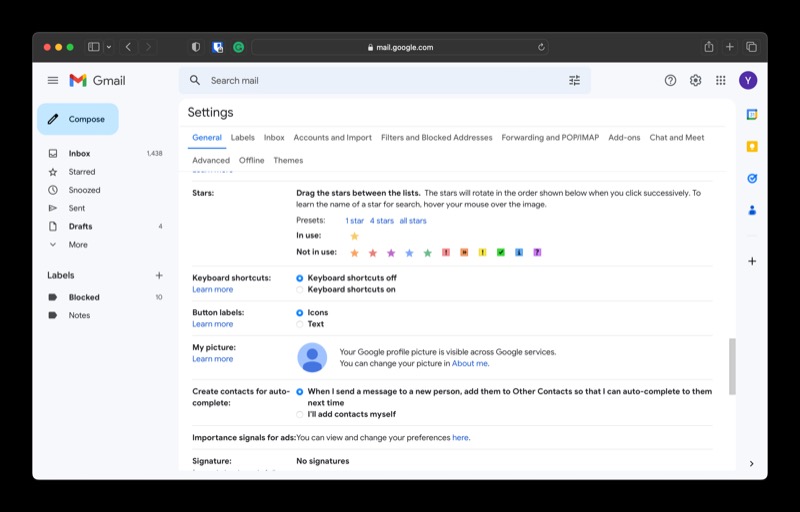The height and width of the screenshot is (512, 800).
Task: Select the green check mark icon
Action: 501,252
